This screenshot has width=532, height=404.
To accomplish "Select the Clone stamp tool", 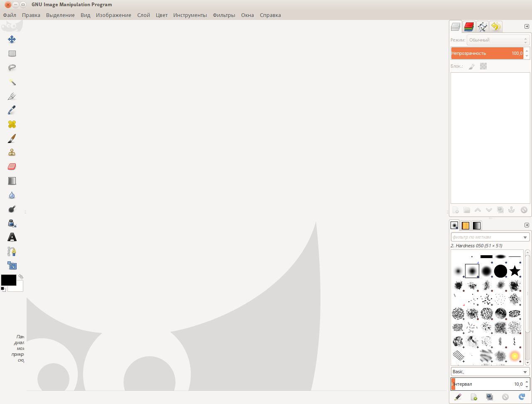I will coord(12,153).
